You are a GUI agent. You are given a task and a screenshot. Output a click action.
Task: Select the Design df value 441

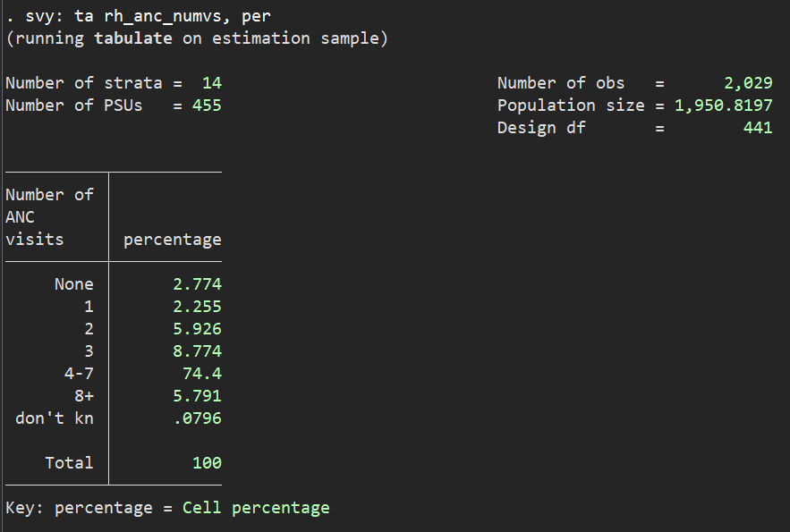757,128
